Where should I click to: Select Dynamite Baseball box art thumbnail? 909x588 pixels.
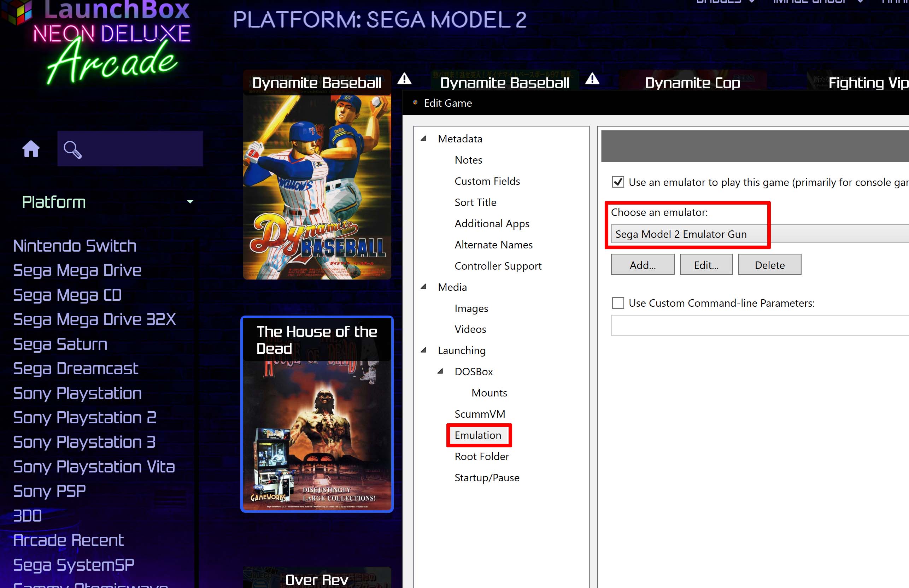317,175
